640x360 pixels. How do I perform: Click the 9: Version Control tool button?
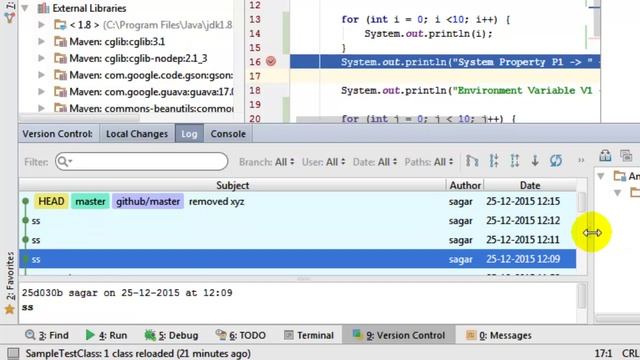click(398, 336)
